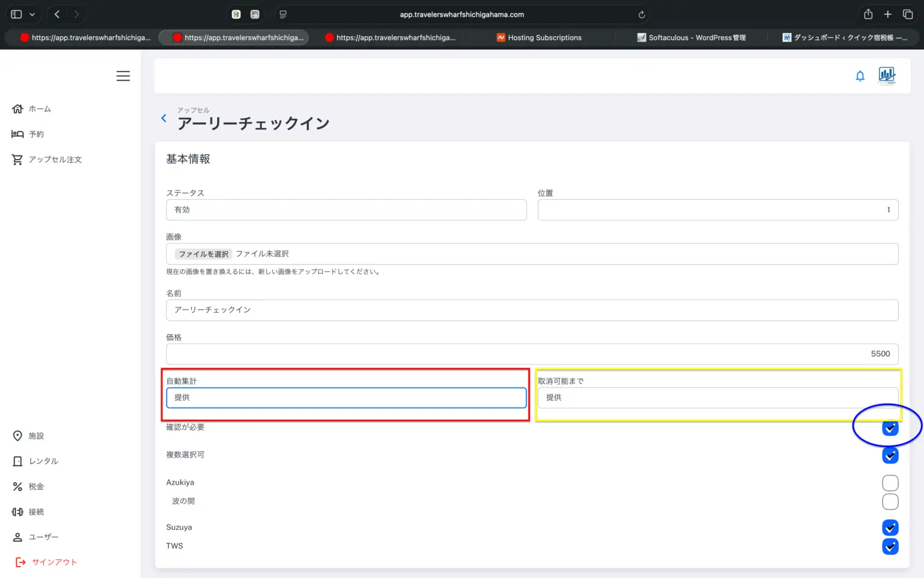This screenshot has width=924, height=578.
Task: Click the Safari page reload icon
Action: point(641,14)
